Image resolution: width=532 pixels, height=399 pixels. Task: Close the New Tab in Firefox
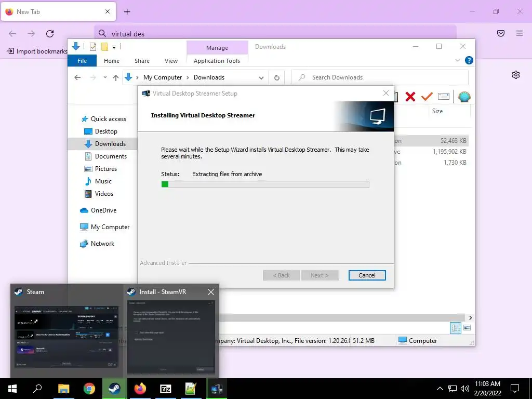pos(107,11)
